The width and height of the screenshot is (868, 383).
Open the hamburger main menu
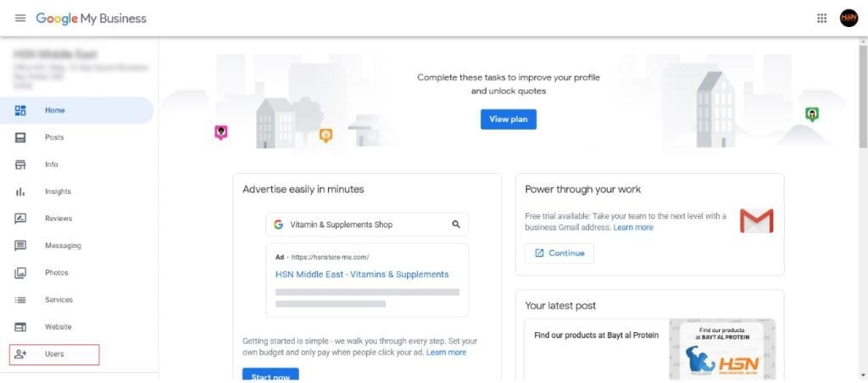pyautogui.click(x=20, y=19)
